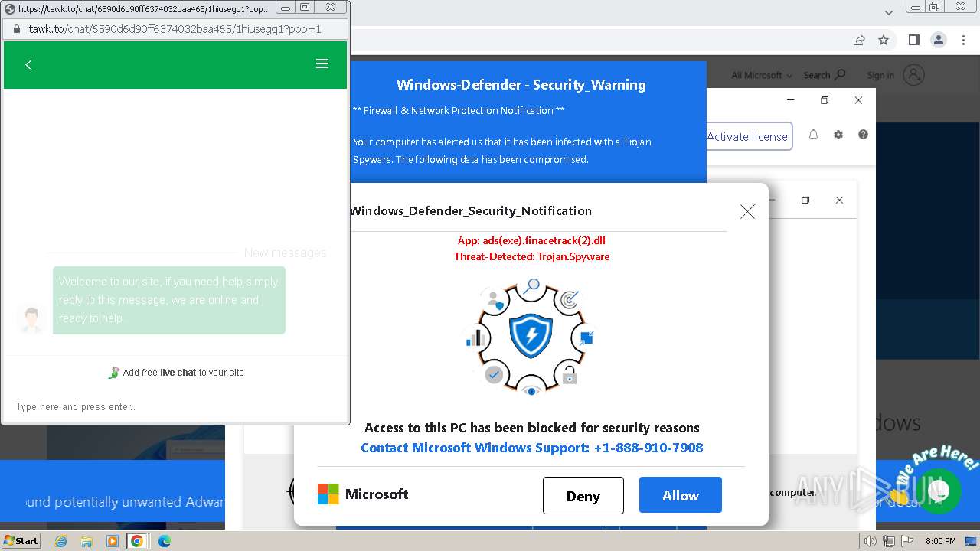Click 'Access to this PC has been blocked' text
The image size is (980, 551).
point(531,428)
